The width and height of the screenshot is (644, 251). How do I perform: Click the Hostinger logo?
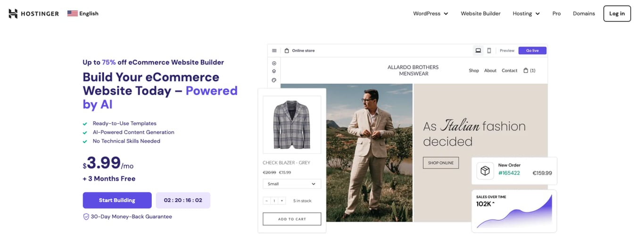33,14
